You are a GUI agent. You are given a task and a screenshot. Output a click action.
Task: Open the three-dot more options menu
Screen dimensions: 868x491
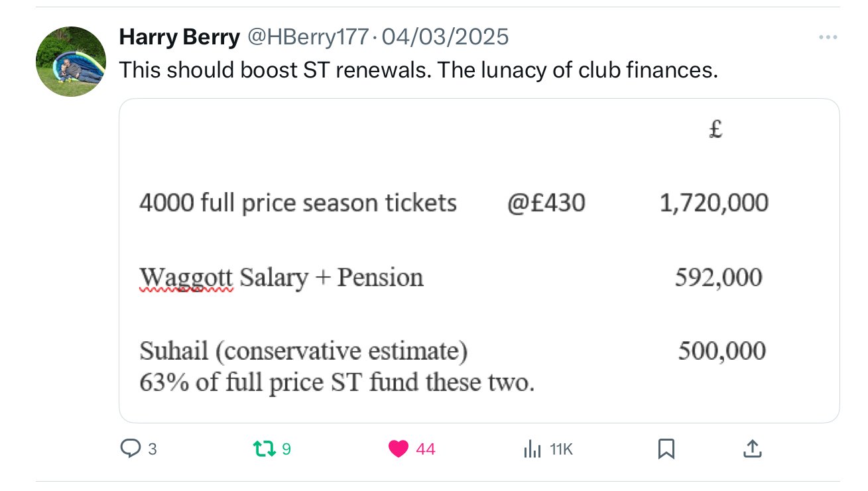(x=828, y=37)
